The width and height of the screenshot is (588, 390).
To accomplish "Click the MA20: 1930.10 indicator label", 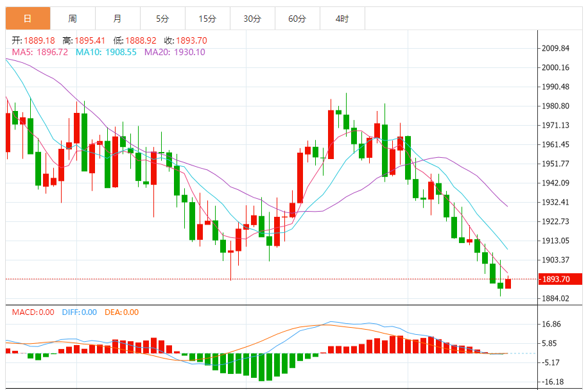I will click(175, 52).
